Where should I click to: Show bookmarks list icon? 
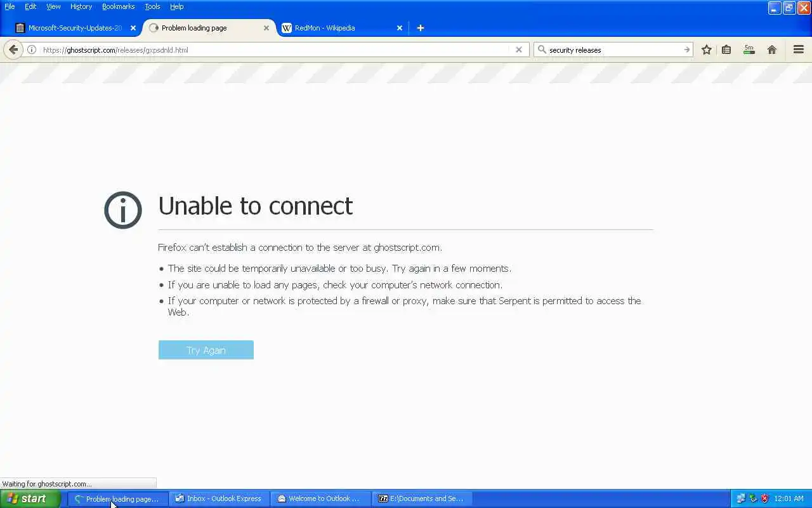(726, 50)
